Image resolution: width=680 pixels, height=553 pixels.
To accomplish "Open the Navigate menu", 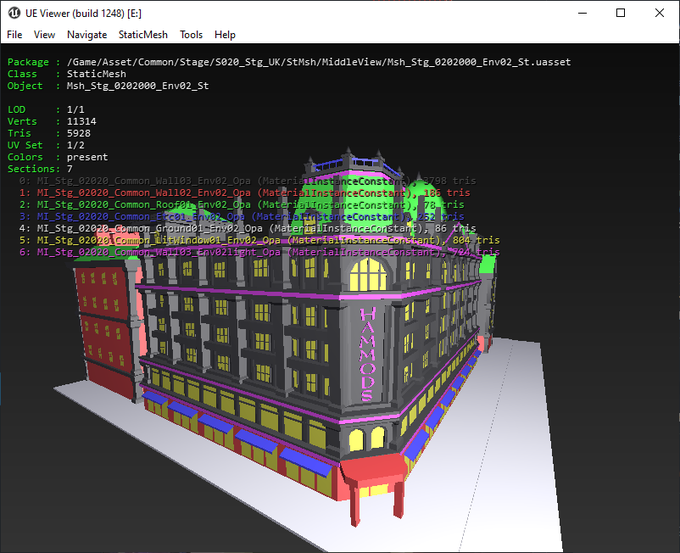I will (x=87, y=34).
